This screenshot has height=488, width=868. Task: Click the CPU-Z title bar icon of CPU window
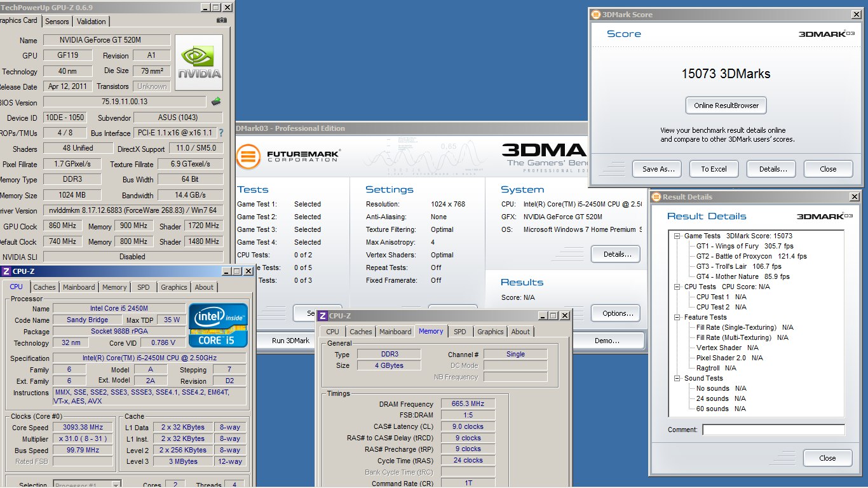point(6,271)
